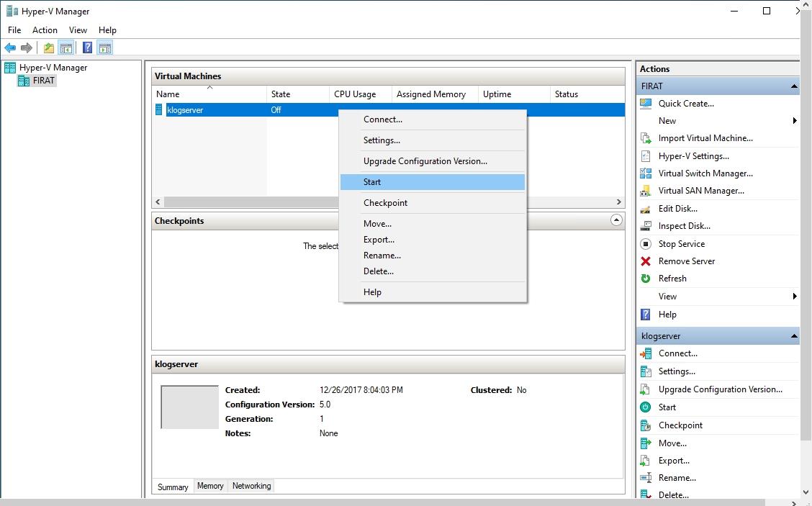Expand the New submenu in Actions pane

795,121
